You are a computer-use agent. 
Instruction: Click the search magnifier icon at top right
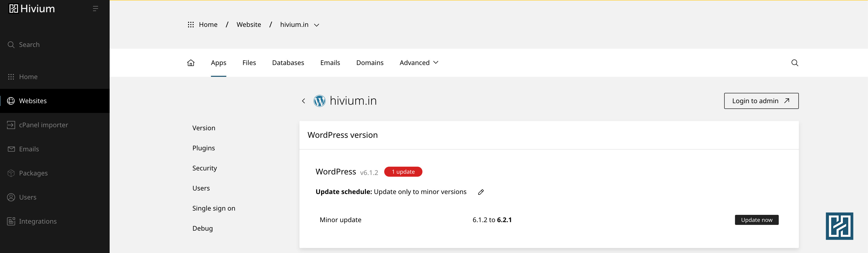pyautogui.click(x=795, y=63)
